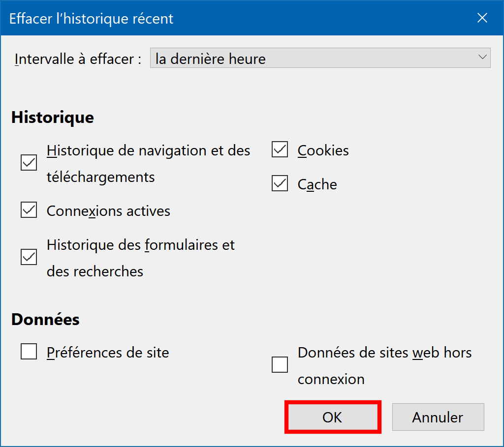The image size is (504, 447).
Task: Click the 'des recherches' label line
Action: pos(95,271)
